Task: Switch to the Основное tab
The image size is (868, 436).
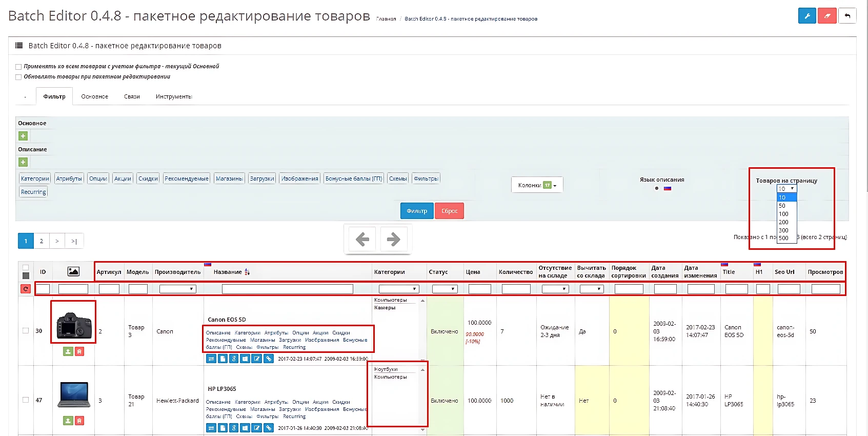Action: 95,96
